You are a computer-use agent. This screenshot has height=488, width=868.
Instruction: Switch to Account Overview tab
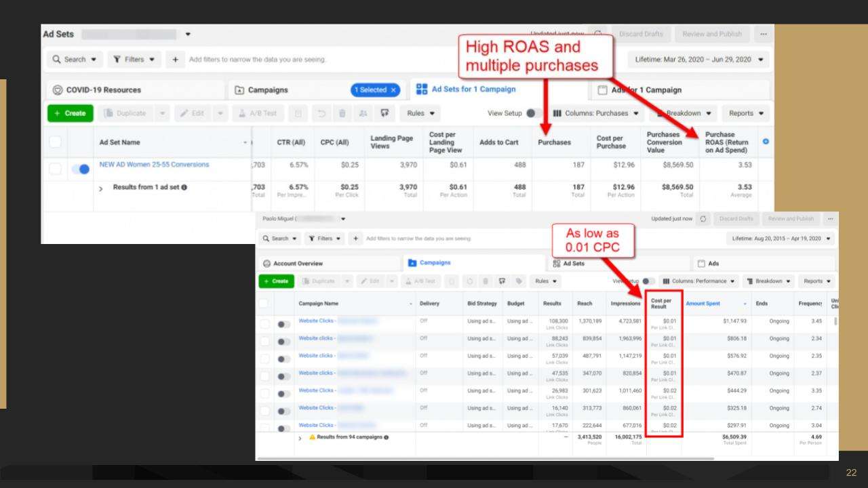point(330,263)
